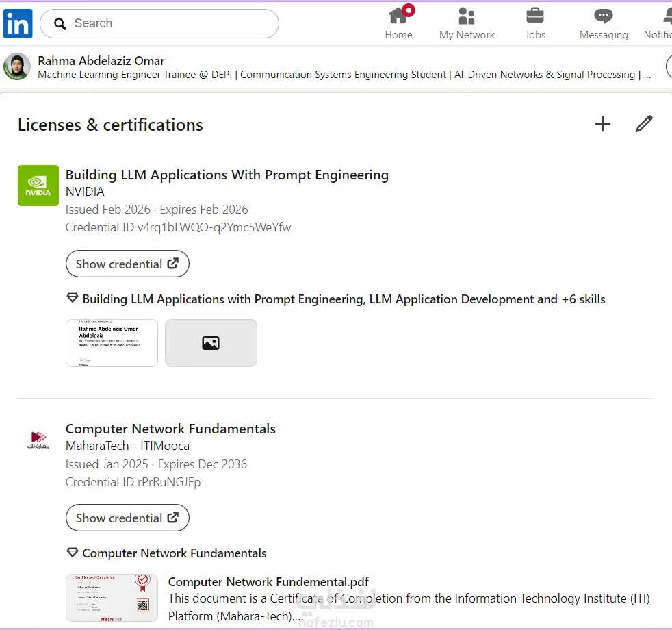
Task: Open the placeholder image media thumbnail
Action: (211, 342)
